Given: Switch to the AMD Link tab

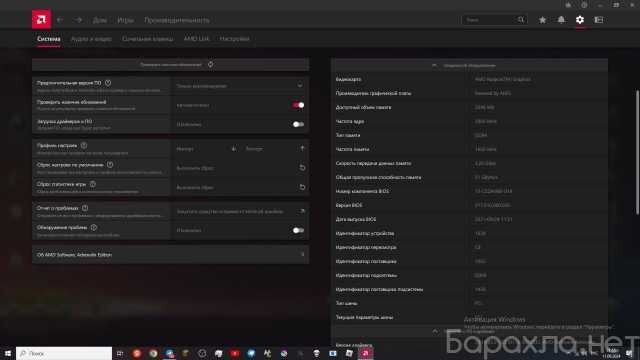Looking at the screenshot, I should [196, 39].
